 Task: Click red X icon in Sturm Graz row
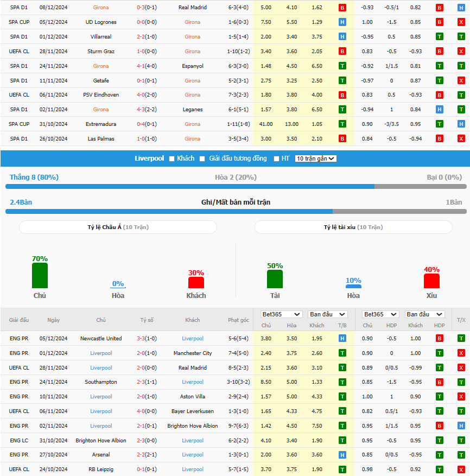(461, 52)
